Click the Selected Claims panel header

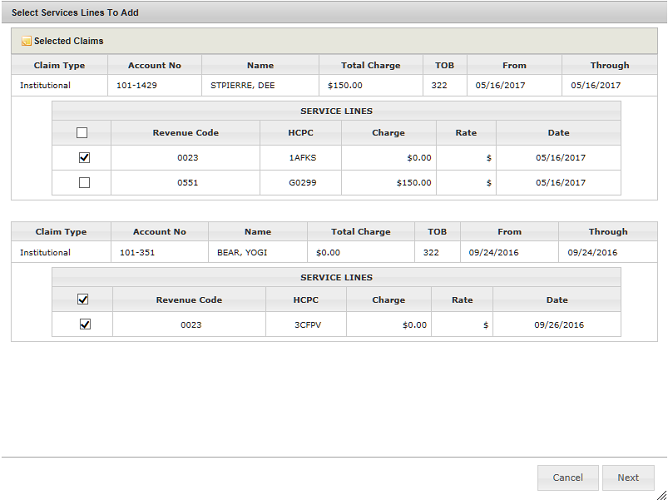click(x=334, y=41)
